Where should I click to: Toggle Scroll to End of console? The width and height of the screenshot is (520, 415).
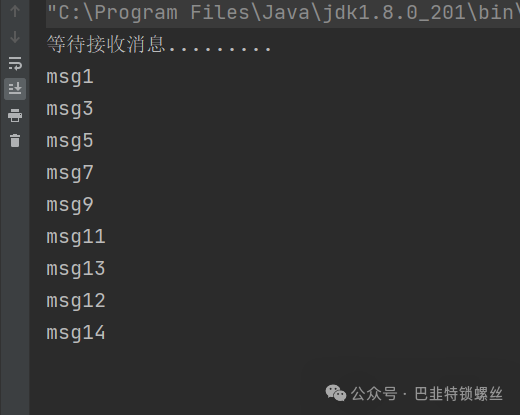(15, 89)
